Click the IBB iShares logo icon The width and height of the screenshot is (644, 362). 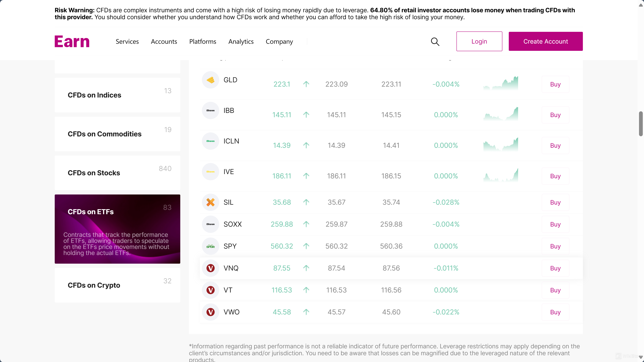coord(210,110)
